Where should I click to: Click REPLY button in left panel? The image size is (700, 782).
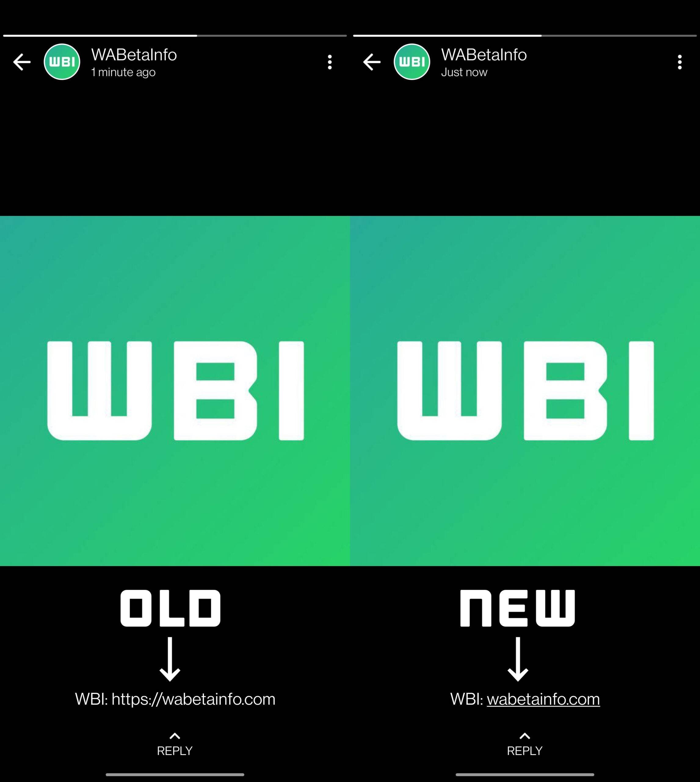176,750
